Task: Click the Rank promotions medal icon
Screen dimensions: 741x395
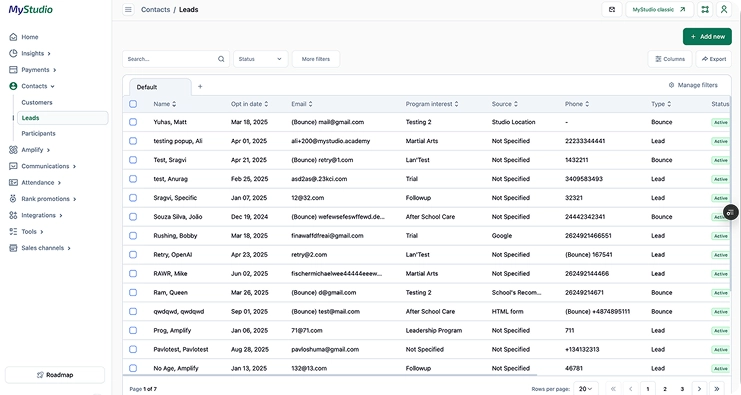Action: point(13,199)
